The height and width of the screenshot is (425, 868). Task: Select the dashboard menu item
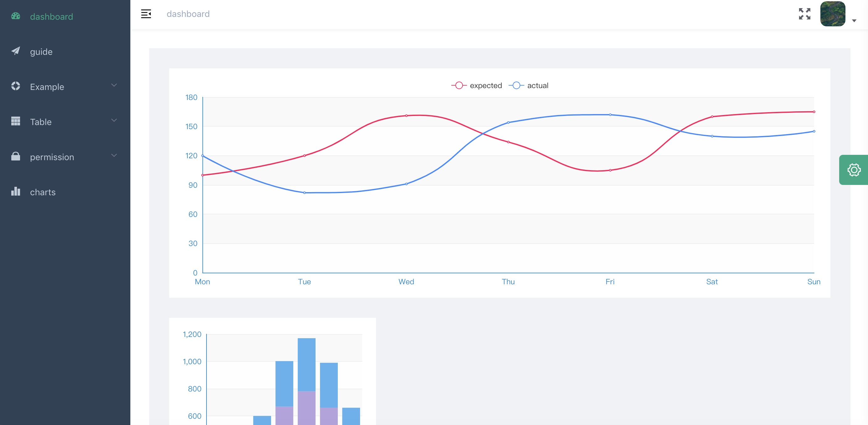tap(51, 16)
